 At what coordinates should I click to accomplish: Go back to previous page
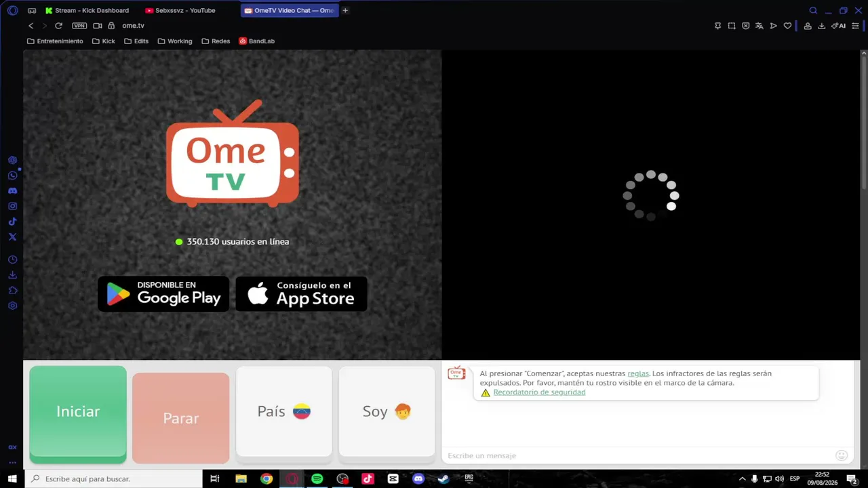coord(31,26)
